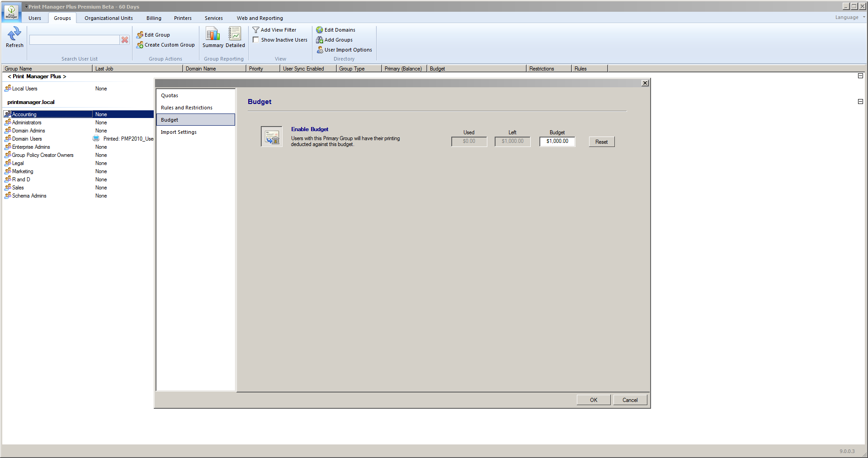Screen dimensions: 868x458
Task: Click the Add View Filter funnel icon
Action: (256, 30)
